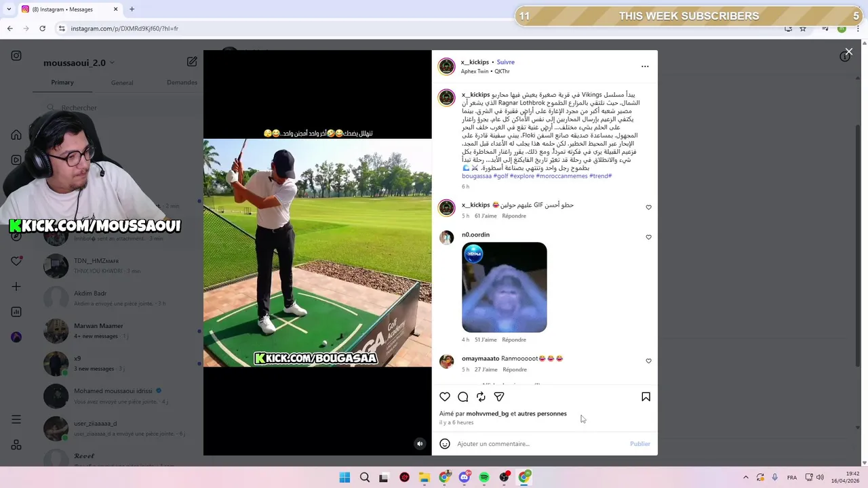Save the post with the bookmark icon

click(646, 396)
